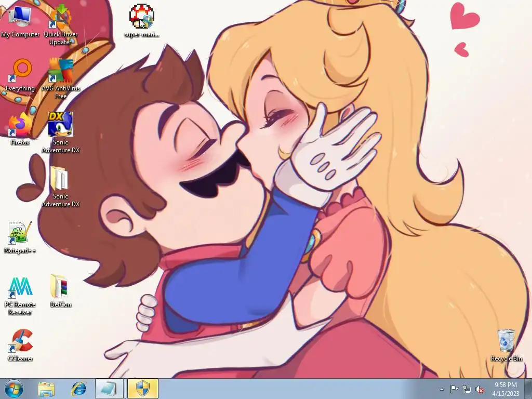Select the CCleaner desktop shortcut

(20, 345)
